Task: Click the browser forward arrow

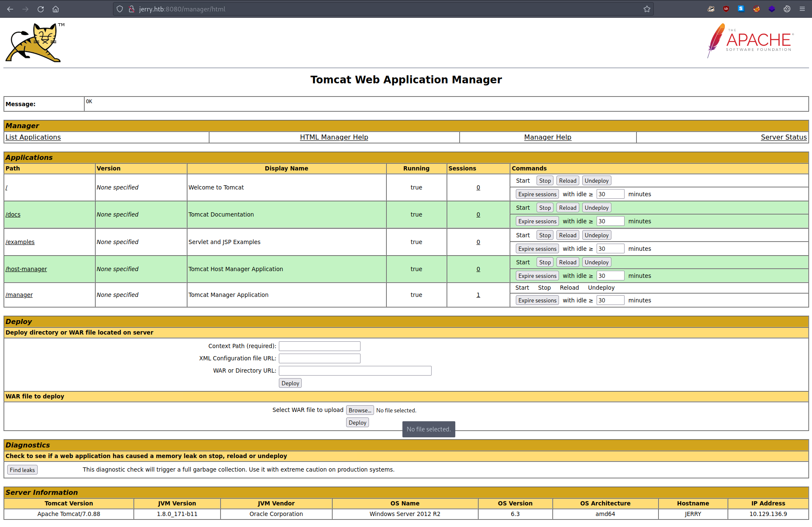Action: [25, 9]
